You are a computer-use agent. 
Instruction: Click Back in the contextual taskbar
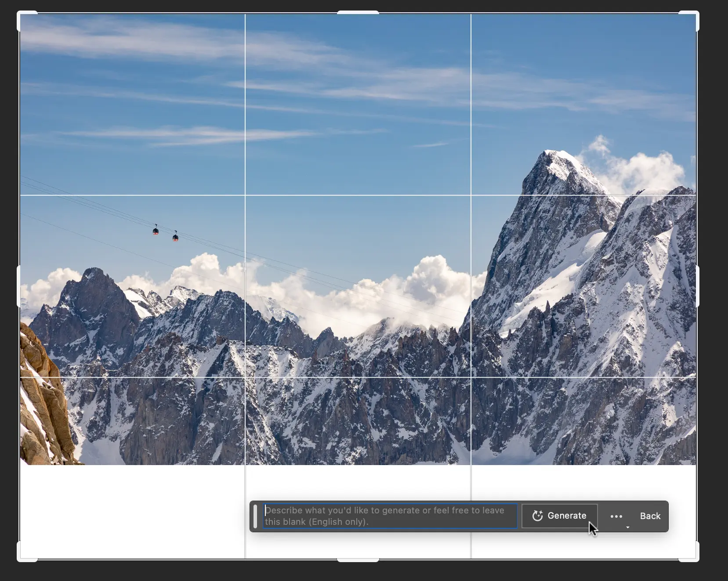pos(650,516)
